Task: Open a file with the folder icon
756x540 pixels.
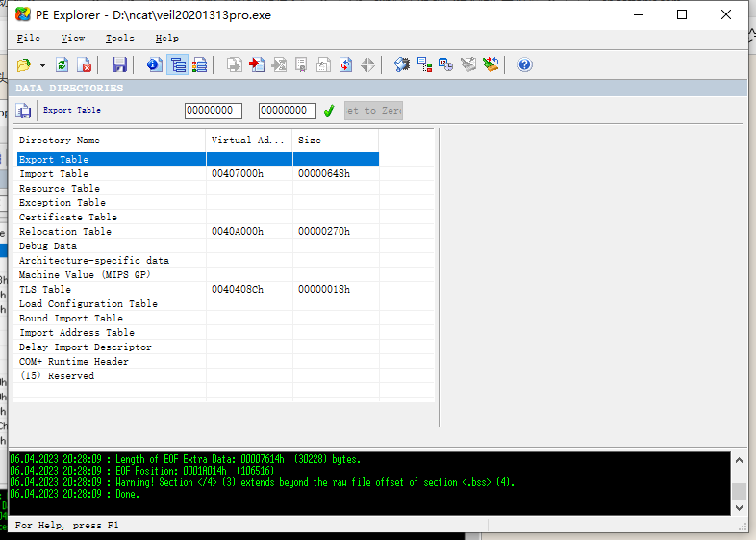Action: coord(24,64)
